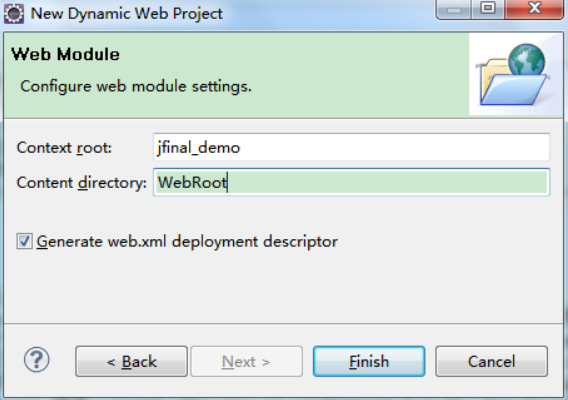568x400 pixels.
Task: Click the 'Generate web.xml deployment descriptor' label text
Action: tap(187, 242)
